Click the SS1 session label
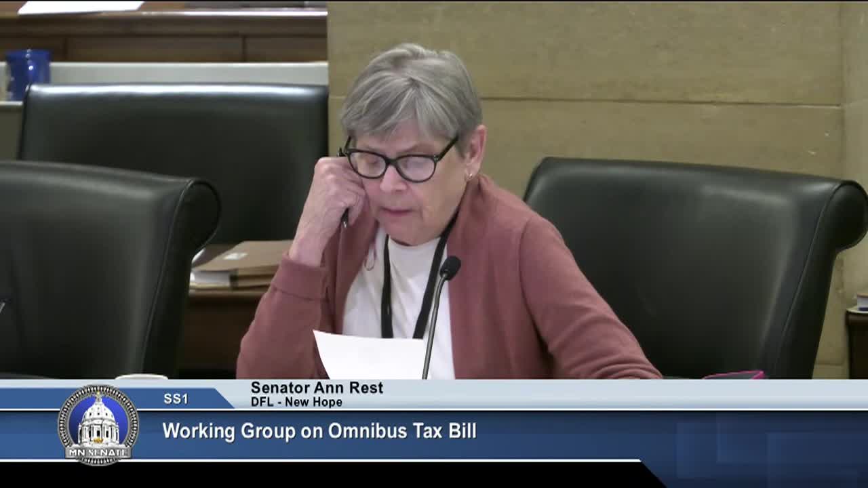Screen dimensions: 868x488 coord(176,399)
